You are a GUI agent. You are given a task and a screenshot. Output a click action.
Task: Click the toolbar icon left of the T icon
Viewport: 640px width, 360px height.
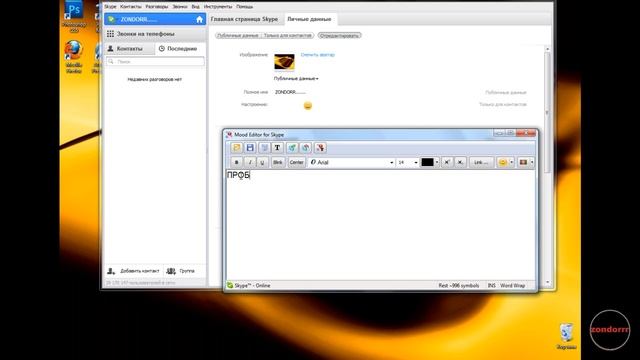tap(264, 148)
